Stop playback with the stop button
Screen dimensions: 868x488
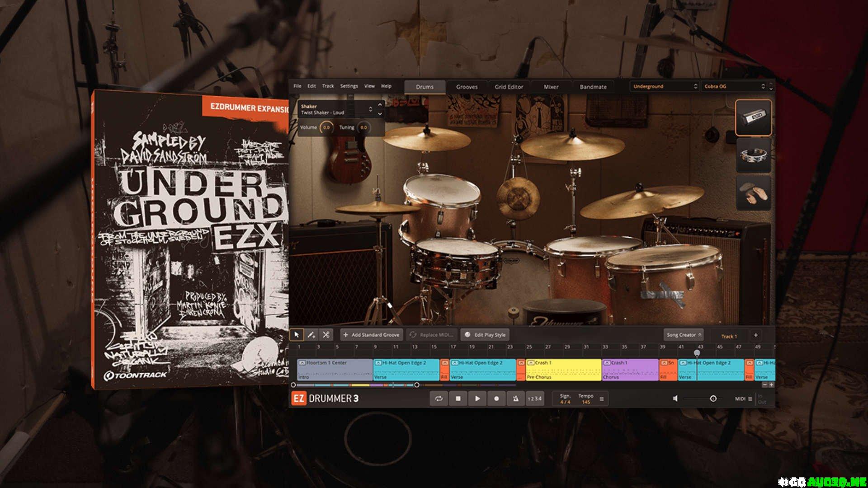click(x=458, y=399)
